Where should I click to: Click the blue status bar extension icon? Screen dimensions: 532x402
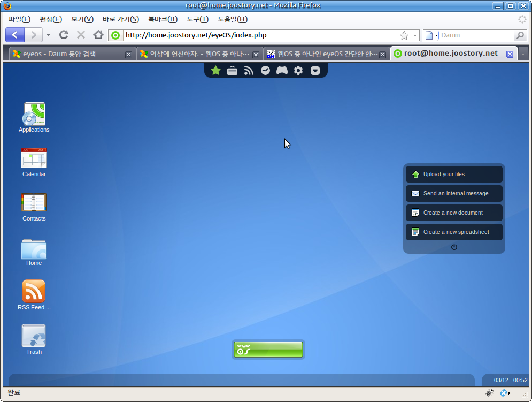[505, 393]
